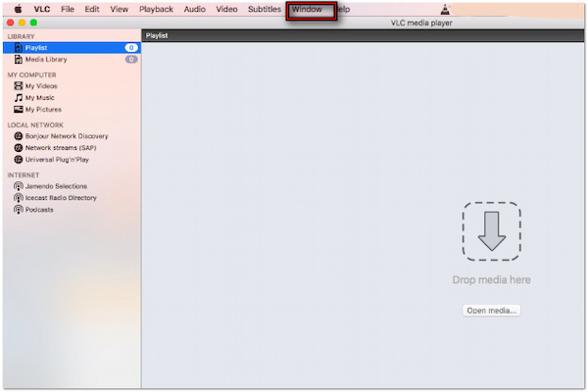The image size is (588, 392).
Task: Click the Open media... button
Action: click(x=491, y=311)
